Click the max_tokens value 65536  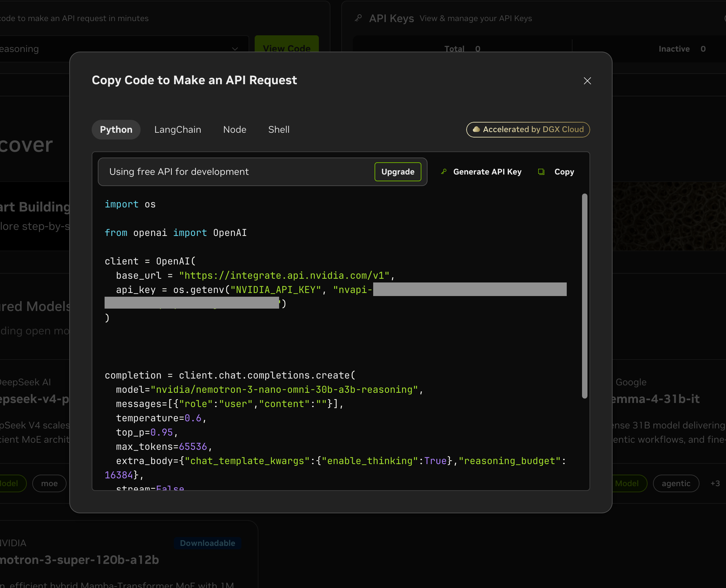[193, 446]
